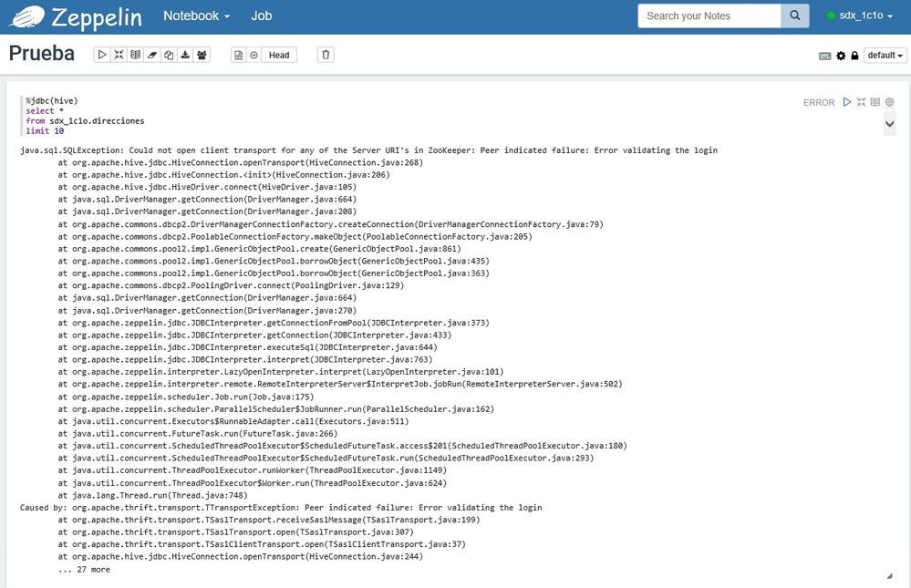This screenshot has width=911, height=588.
Task: Click the Zeppelin logo icon
Action: click(27, 16)
